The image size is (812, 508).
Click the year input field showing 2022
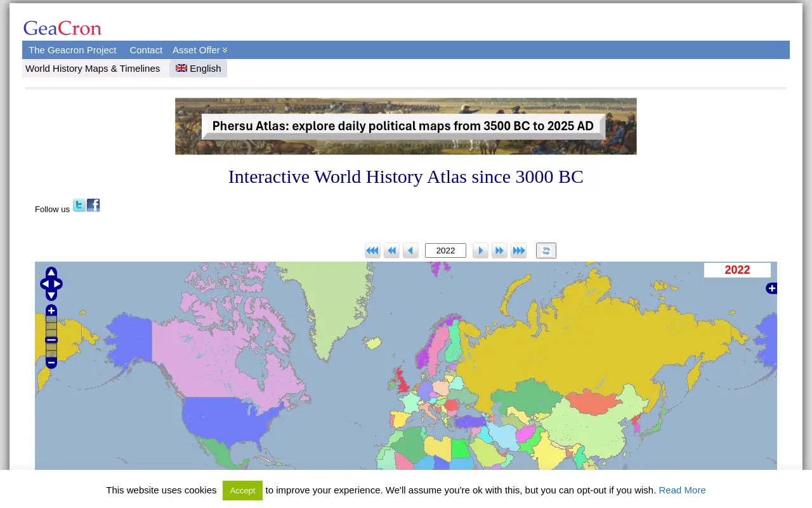(445, 251)
